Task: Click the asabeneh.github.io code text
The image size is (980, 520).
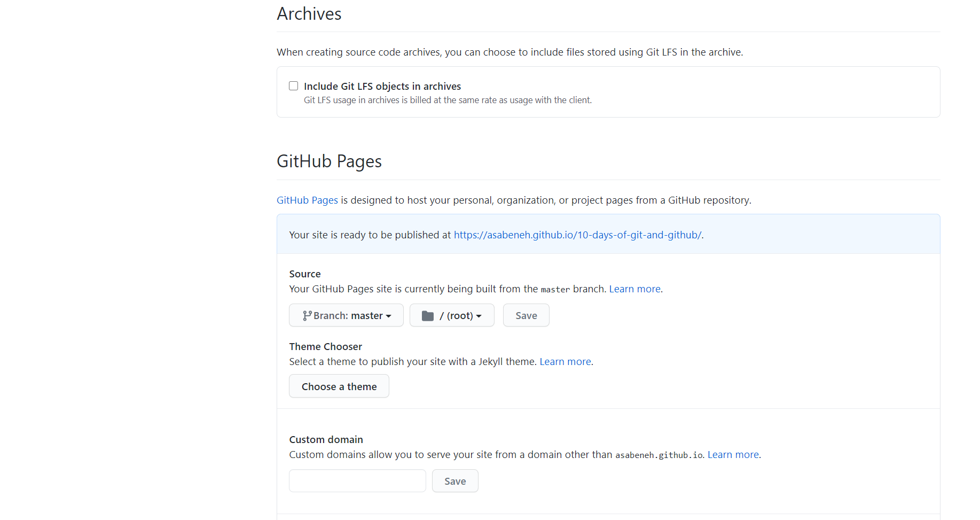Action: [x=659, y=455]
